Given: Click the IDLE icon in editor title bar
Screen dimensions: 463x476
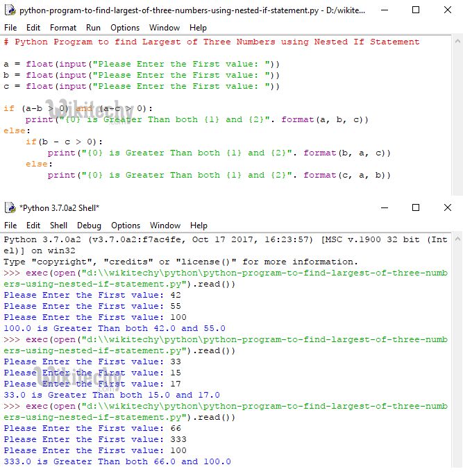Looking at the screenshot, I should (10, 10).
